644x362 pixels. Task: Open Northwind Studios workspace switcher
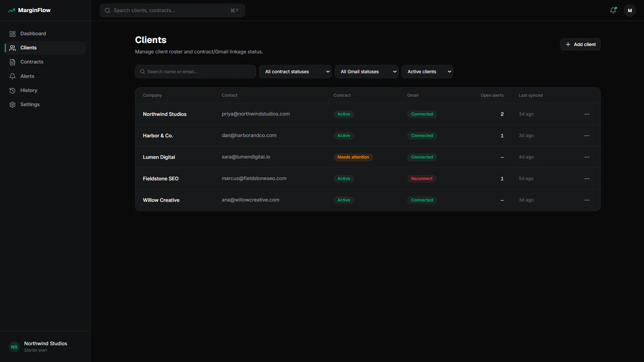[x=45, y=347]
